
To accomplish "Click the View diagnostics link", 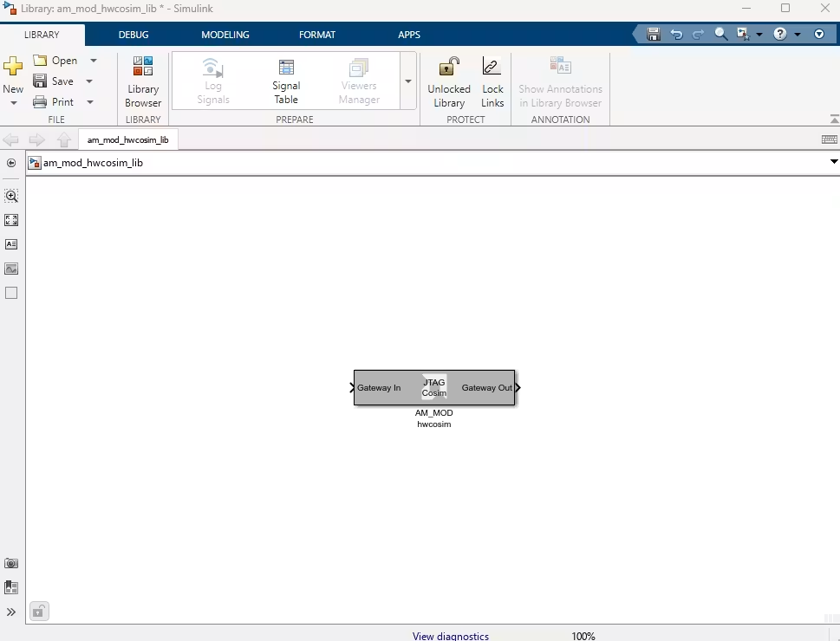I will tap(451, 636).
